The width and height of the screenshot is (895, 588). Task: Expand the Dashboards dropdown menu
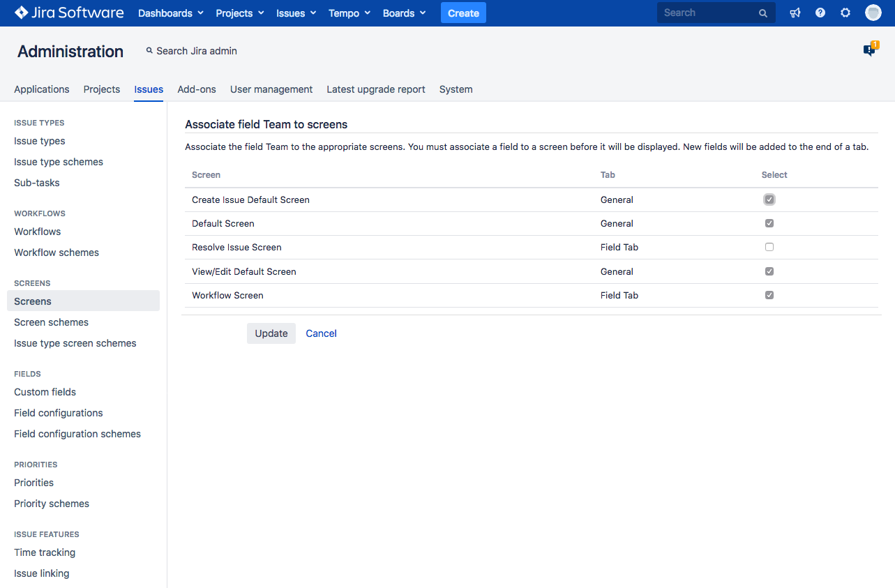coord(171,13)
